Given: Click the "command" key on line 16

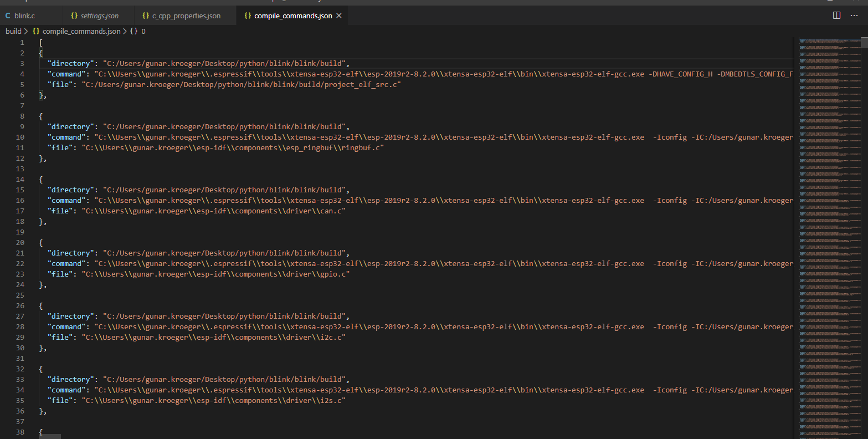Looking at the screenshot, I should pos(66,201).
